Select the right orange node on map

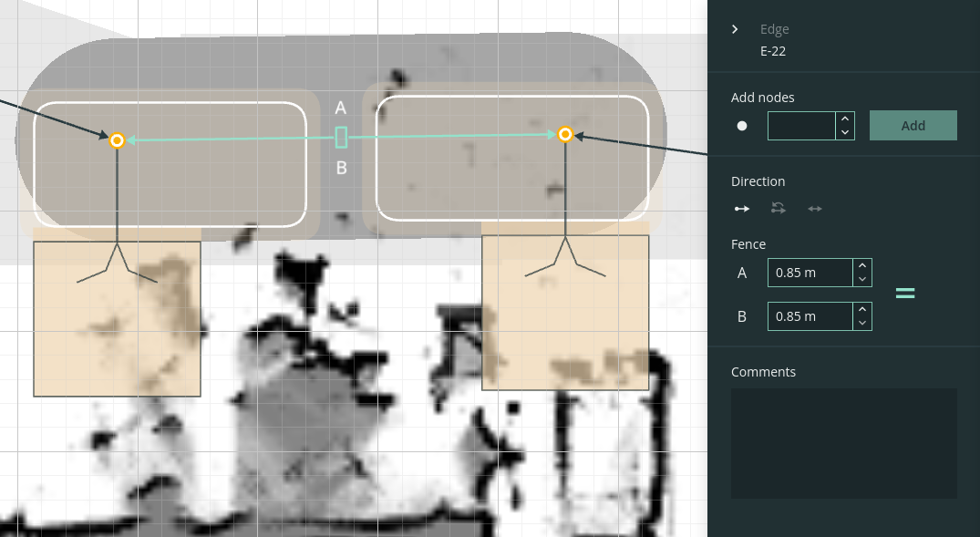(x=565, y=134)
